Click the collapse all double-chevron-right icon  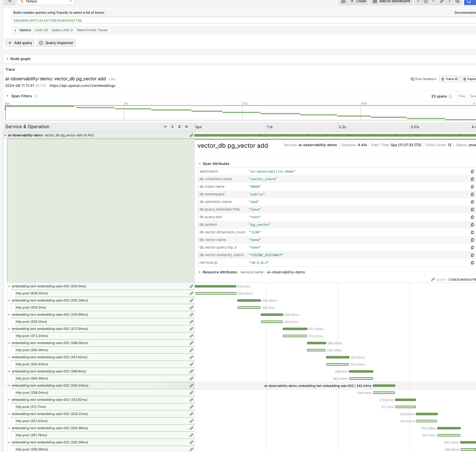click(187, 127)
